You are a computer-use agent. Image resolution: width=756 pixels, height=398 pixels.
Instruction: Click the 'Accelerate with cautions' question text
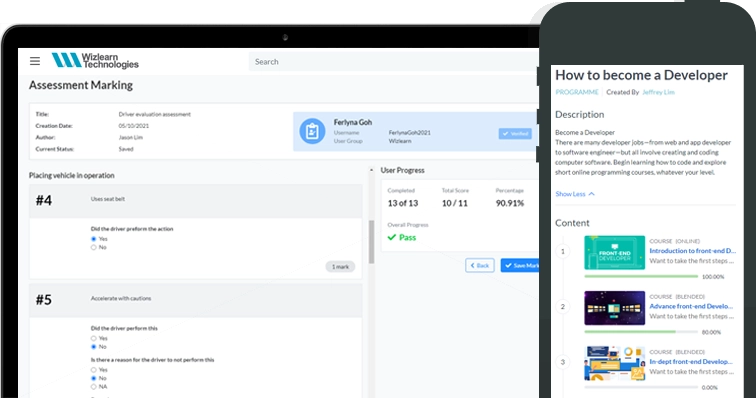(121, 298)
